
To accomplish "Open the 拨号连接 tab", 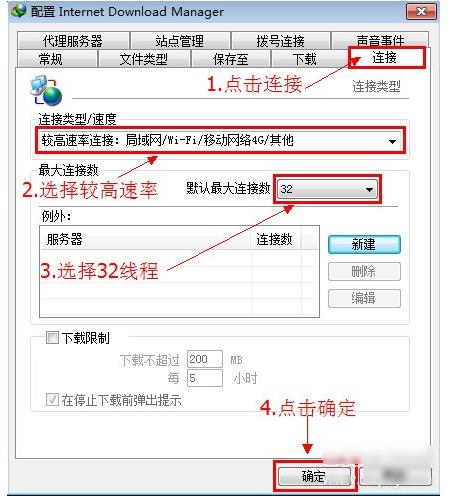I will 281,41.
